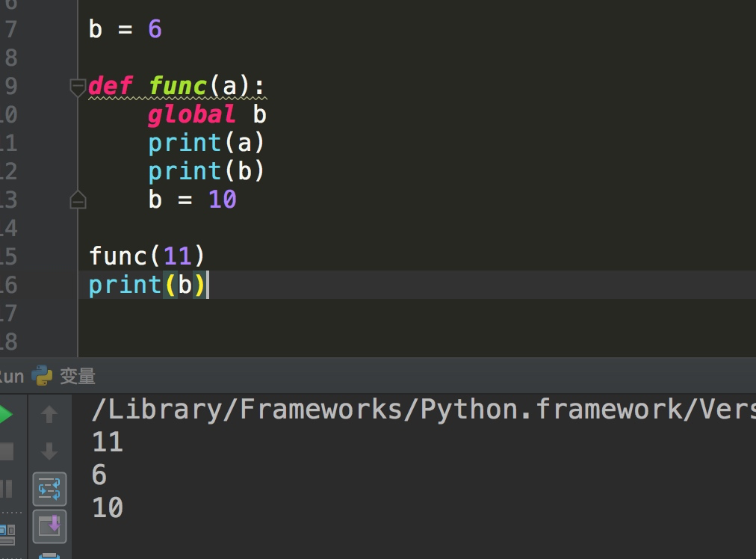The width and height of the screenshot is (756, 559).
Task: Click the green Run button
Action: point(6,415)
